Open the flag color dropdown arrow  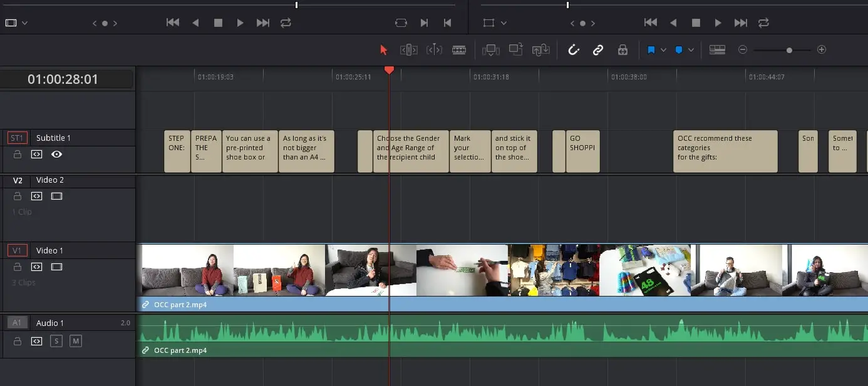click(x=663, y=50)
